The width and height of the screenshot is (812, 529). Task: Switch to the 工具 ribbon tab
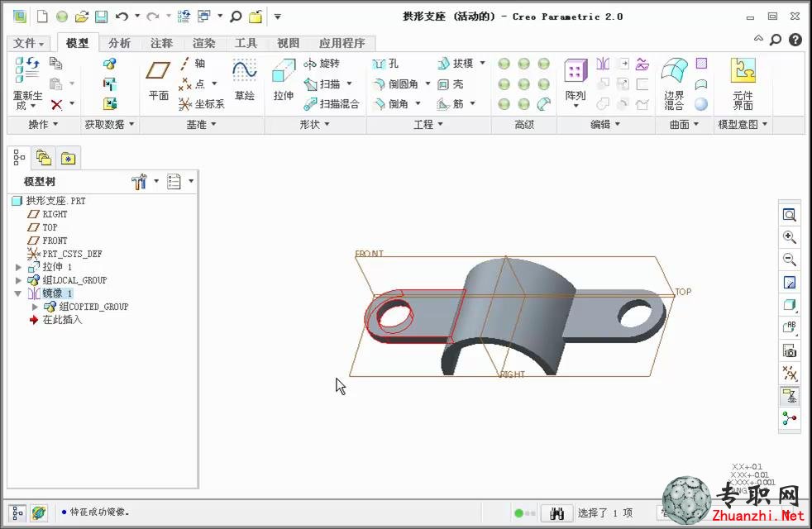click(246, 43)
